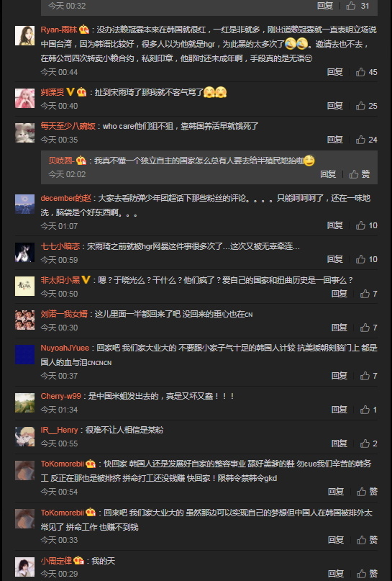Open 刘诺一我女婿 user profile link

[64, 314]
